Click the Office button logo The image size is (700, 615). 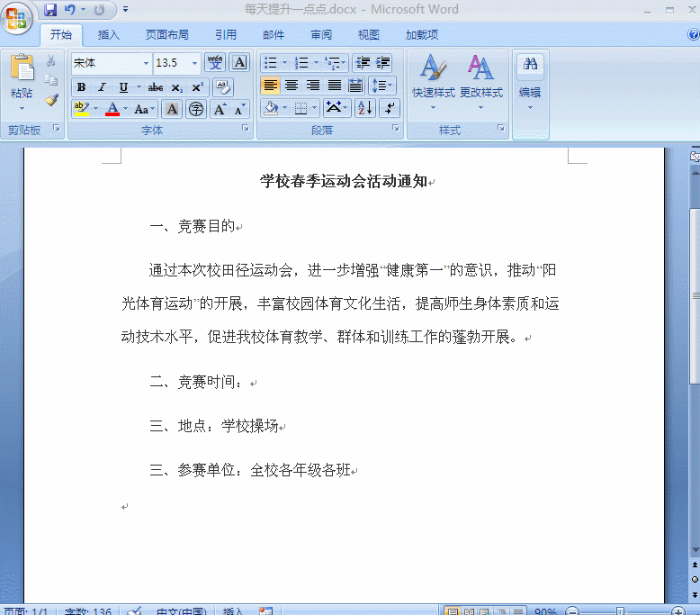click(x=16, y=19)
